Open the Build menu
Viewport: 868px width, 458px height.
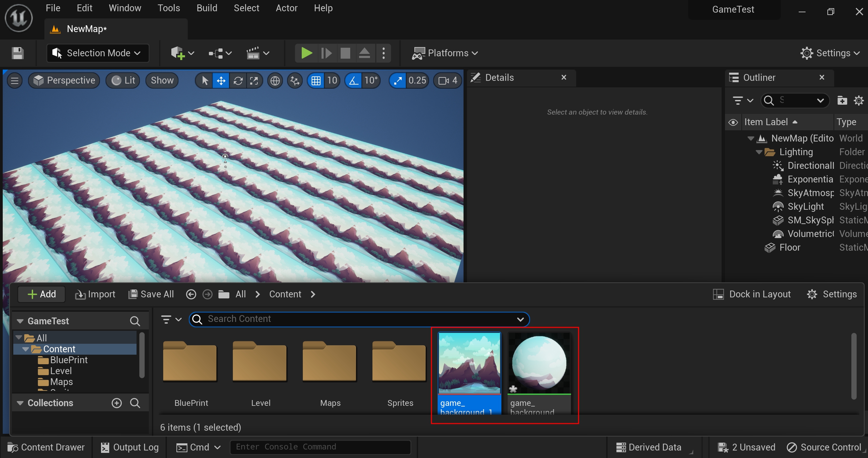pos(207,8)
